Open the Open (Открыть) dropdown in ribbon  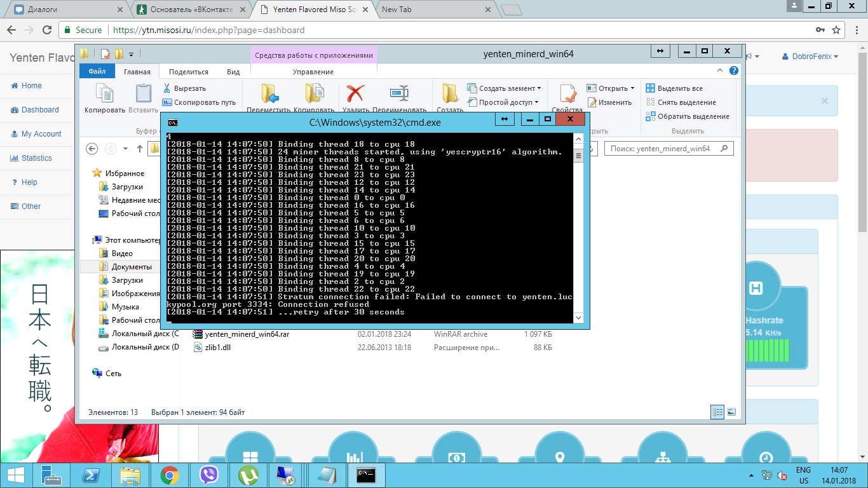[611, 88]
